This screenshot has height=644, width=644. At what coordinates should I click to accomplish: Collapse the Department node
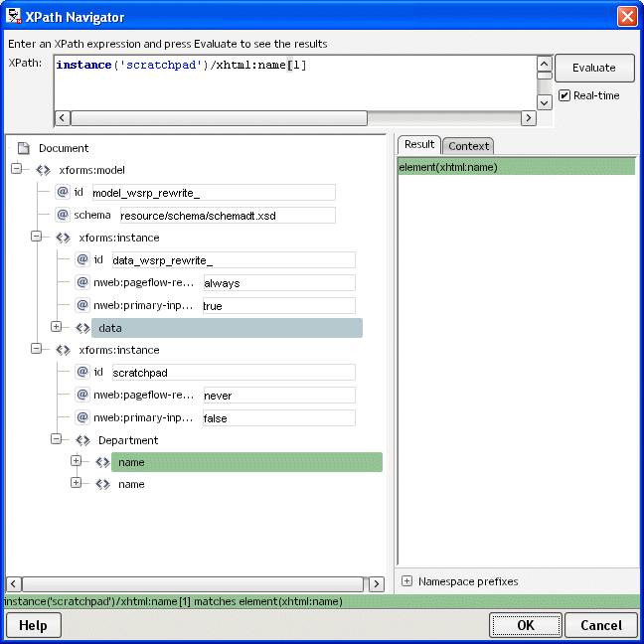click(56, 438)
